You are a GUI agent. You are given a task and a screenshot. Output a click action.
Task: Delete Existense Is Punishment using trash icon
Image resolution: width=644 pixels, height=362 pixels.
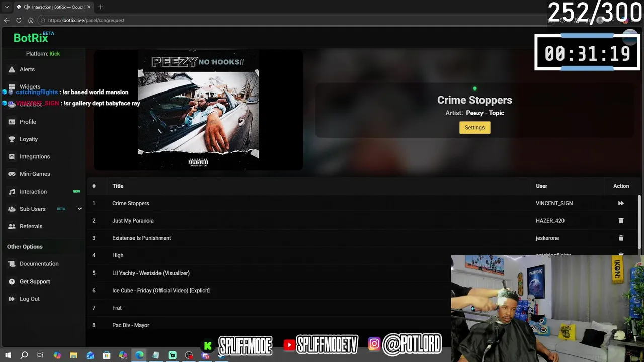(621, 238)
